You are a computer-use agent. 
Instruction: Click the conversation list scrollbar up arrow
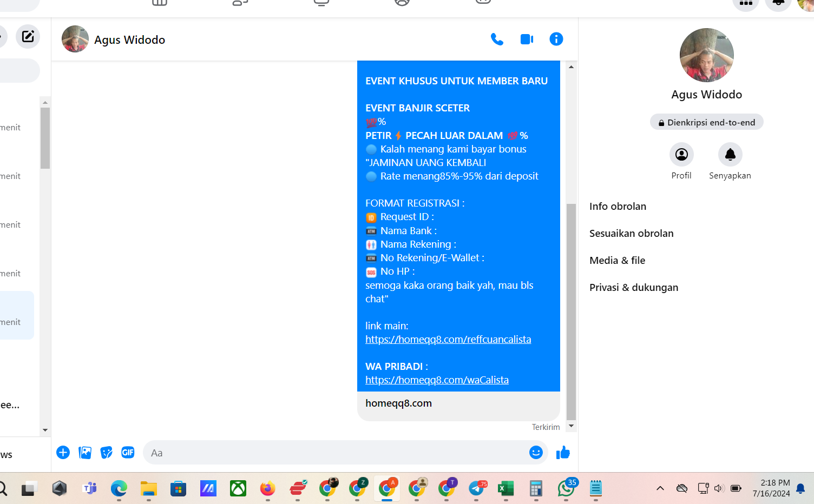click(45, 102)
